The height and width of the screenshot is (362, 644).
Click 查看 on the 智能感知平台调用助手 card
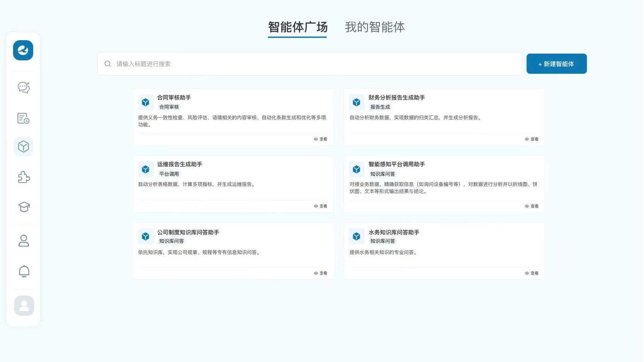pos(531,206)
